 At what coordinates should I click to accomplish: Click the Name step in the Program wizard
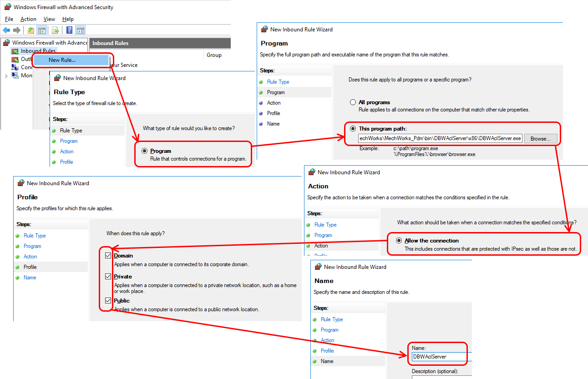[x=273, y=124]
